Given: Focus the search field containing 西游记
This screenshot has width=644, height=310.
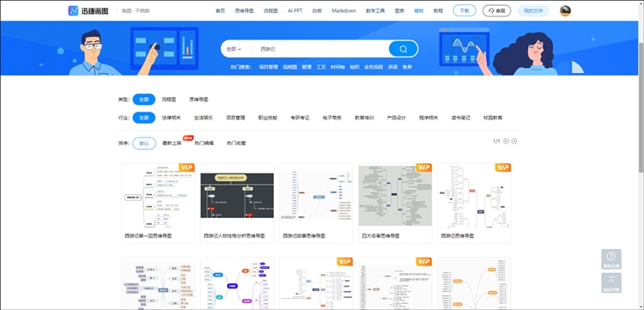Looking at the screenshot, I should click(x=320, y=49).
